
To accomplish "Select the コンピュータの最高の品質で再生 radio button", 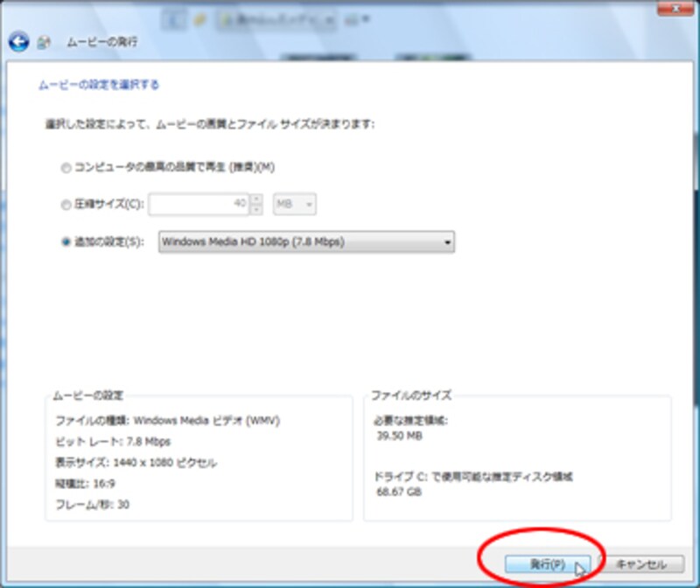I will (x=66, y=167).
